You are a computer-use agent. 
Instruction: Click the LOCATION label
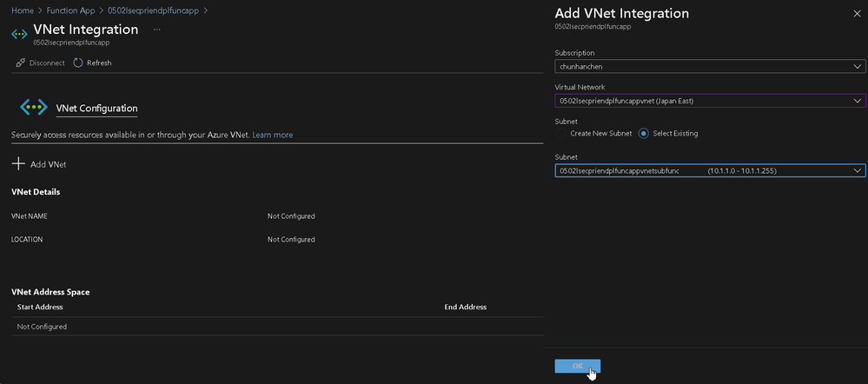tap(27, 240)
